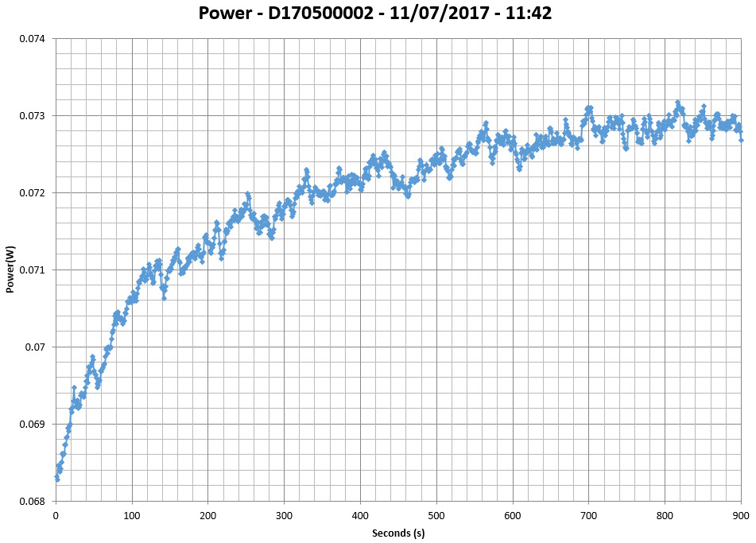Viewport: 756px width, 543px height.
Task: Click the 700 label on the X axis
Action: pos(589,515)
